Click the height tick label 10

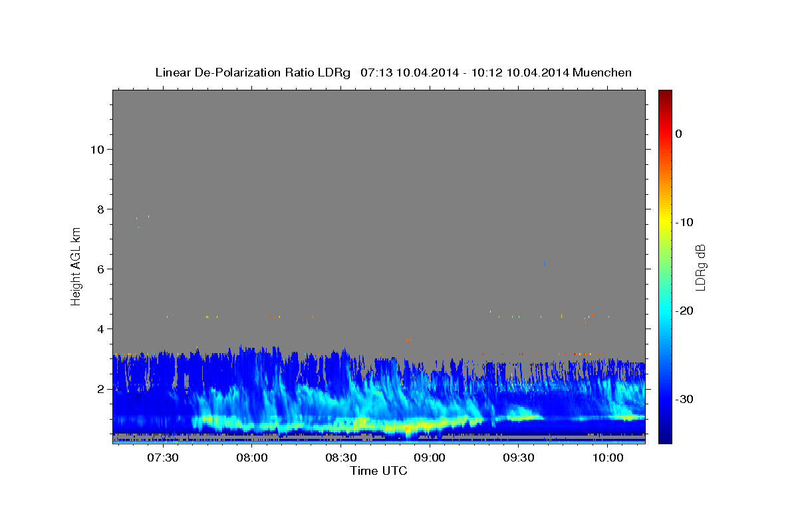97,150
